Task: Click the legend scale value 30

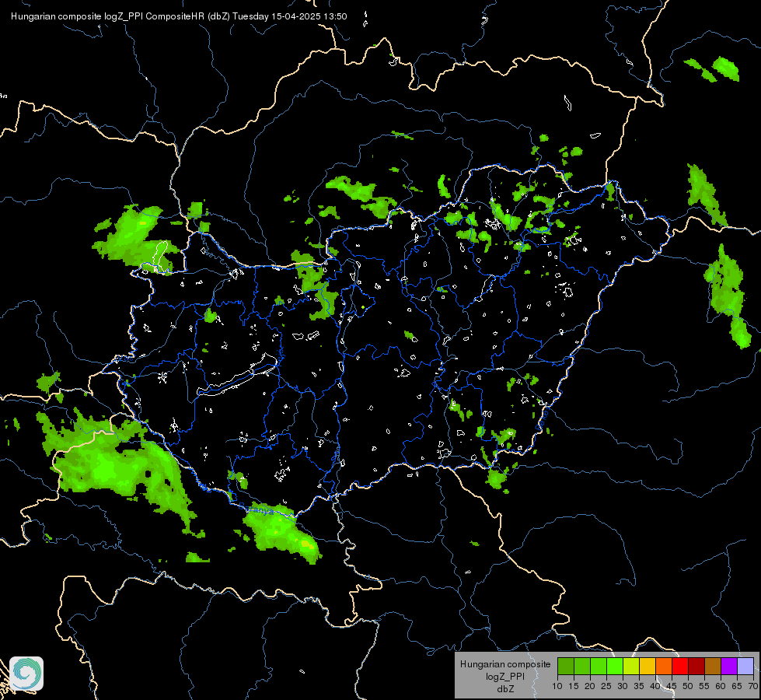Action: pos(623,686)
